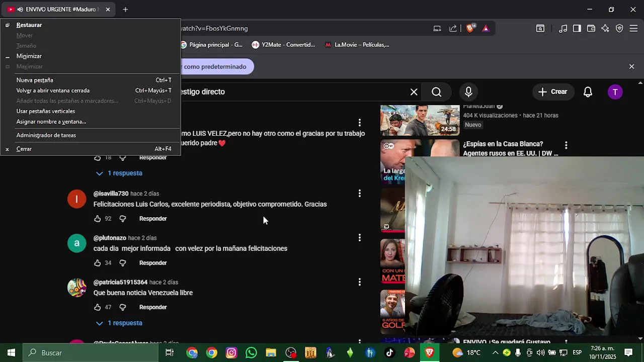Click the ESP language indicator in tray
The width and height of the screenshot is (644, 362).
577,353
